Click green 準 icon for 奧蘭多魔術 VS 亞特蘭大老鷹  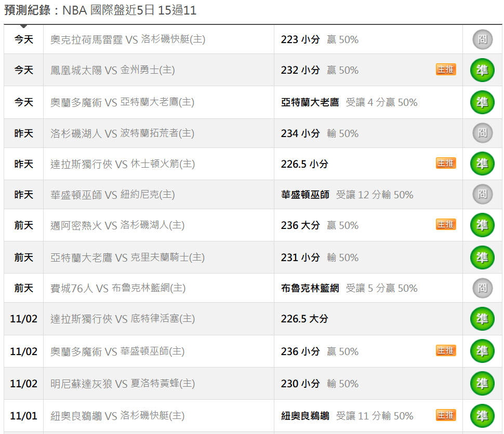[482, 102]
